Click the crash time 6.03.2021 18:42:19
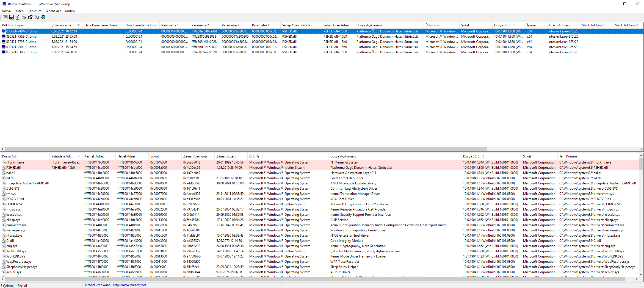 coord(64,31)
